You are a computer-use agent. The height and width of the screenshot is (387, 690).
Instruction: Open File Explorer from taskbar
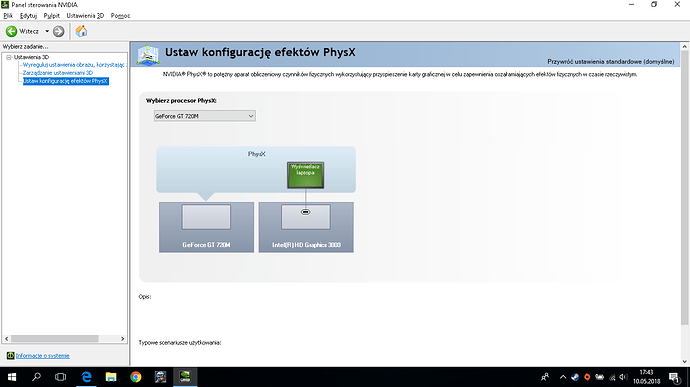pos(111,377)
